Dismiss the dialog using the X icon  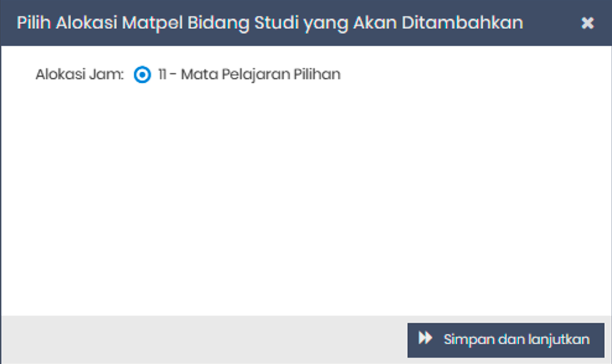(587, 23)
